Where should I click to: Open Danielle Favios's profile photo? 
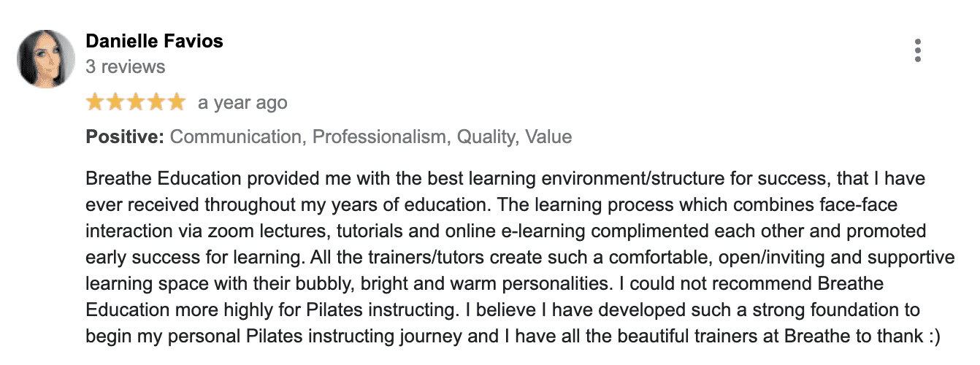(x=46, y=58)
